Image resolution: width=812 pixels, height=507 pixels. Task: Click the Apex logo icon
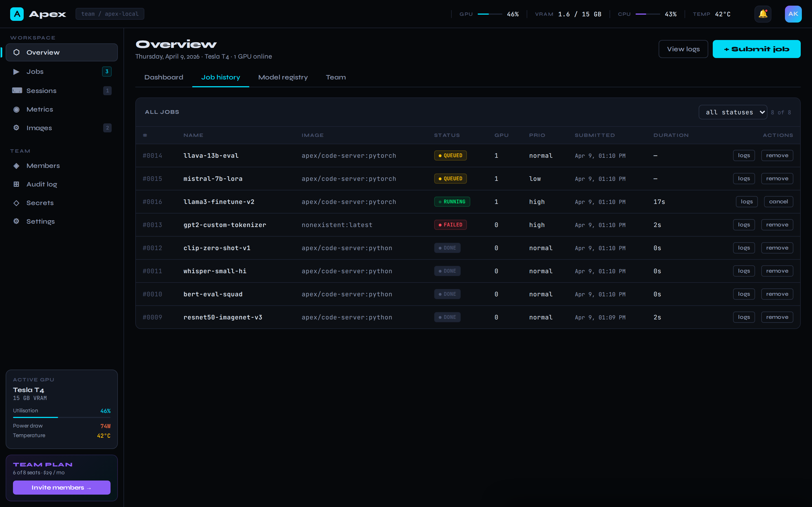17,14
